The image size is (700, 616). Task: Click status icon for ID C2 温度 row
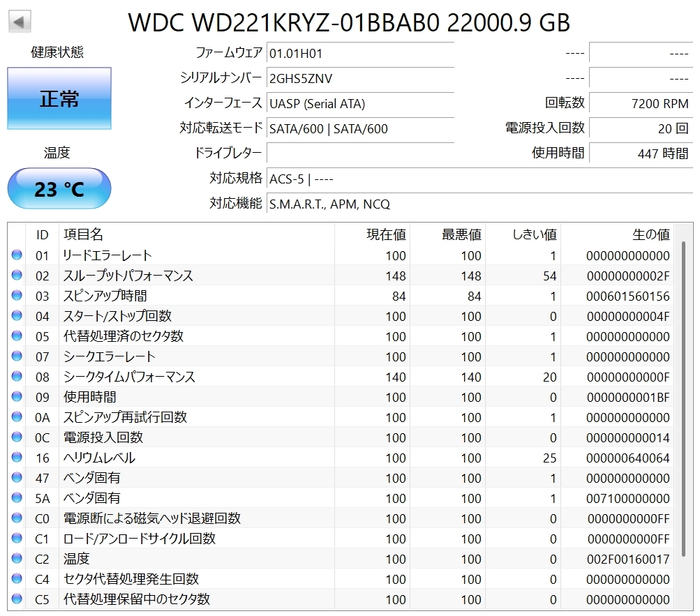(17, 558)
